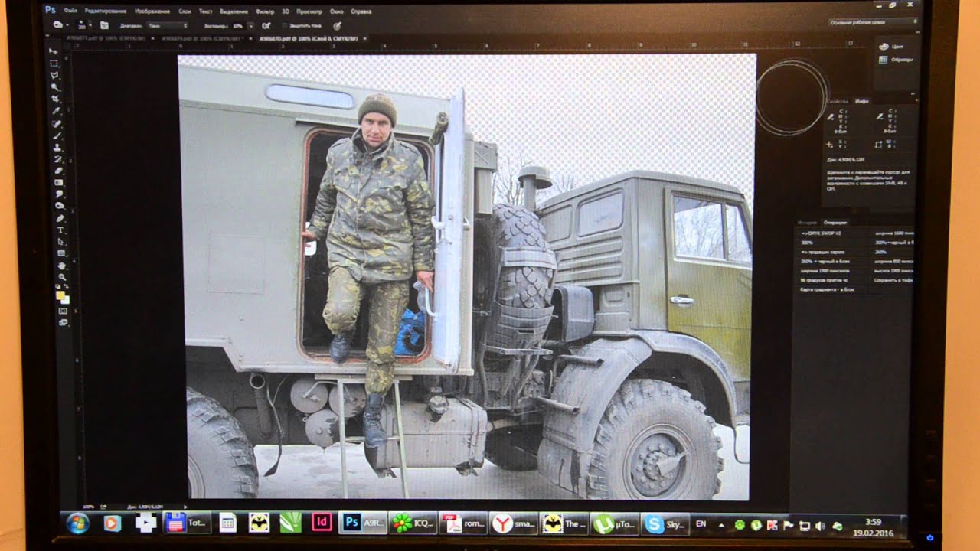Open the Экспонир exposure slider arrow
The width and height of the screenshot is (980, 551).
[251, 25]
